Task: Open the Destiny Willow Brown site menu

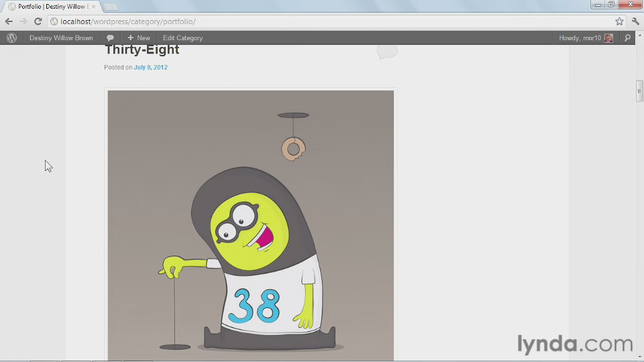Action: pos(61,38)
